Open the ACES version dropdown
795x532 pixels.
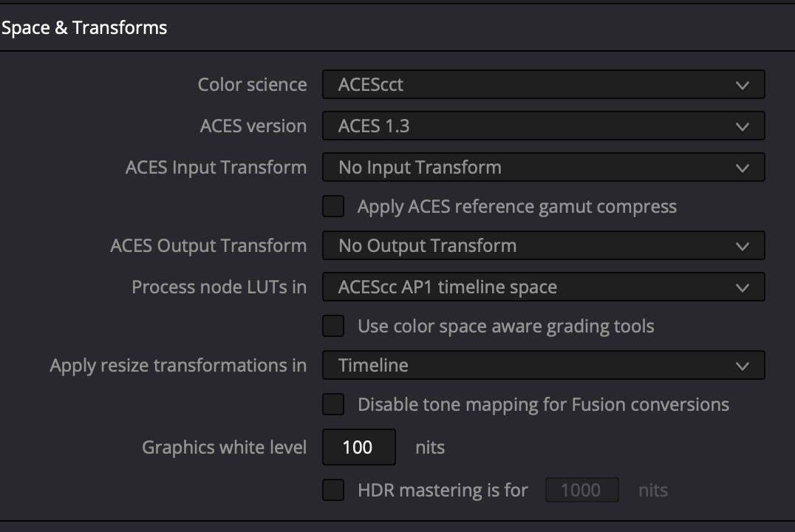(543, 126)
